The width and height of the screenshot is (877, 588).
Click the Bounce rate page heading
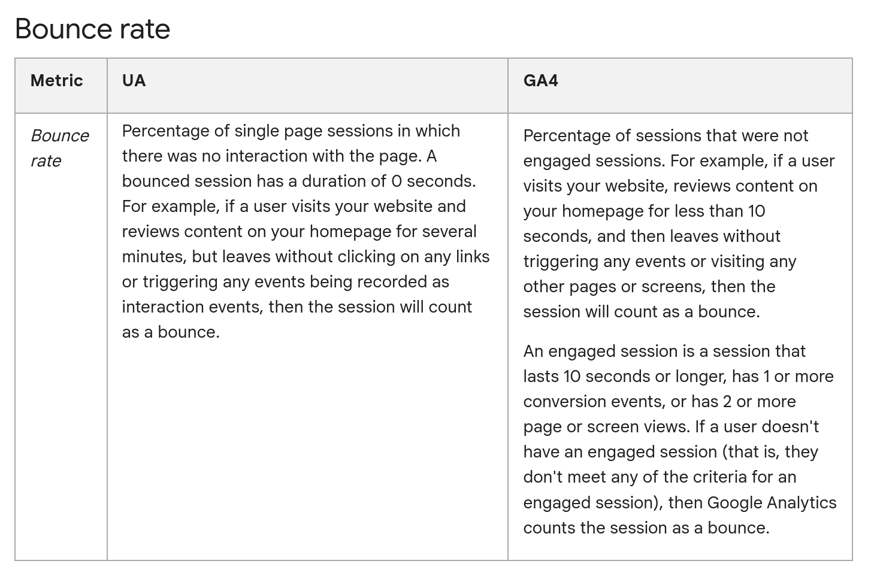pos(92,29)
